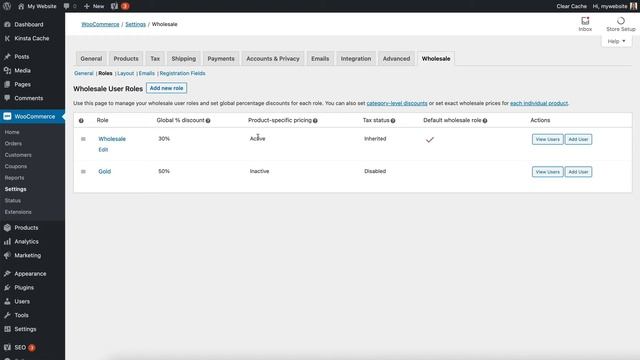
Task: Switch to the Tax tab
Action: [x=155, y=59]
